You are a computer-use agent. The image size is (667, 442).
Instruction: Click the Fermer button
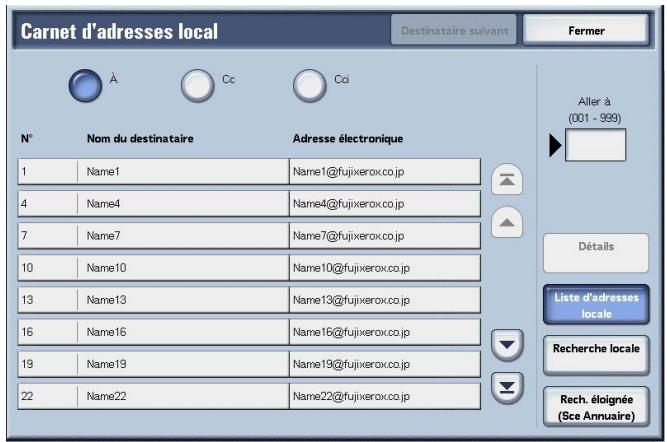point(586,31)
